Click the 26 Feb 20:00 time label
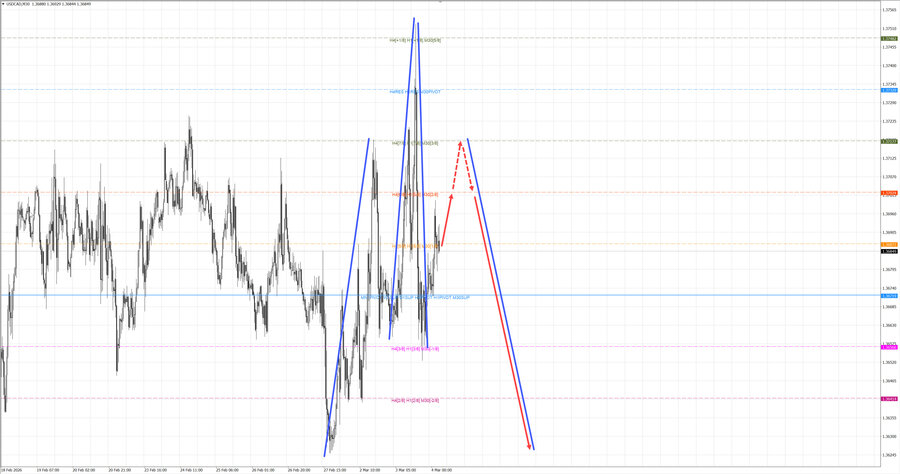The image size is (900, 474). 299,470
